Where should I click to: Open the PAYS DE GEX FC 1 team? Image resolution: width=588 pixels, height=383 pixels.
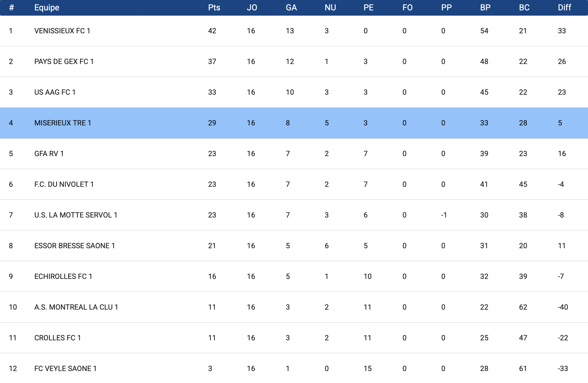tap(64, 62)
